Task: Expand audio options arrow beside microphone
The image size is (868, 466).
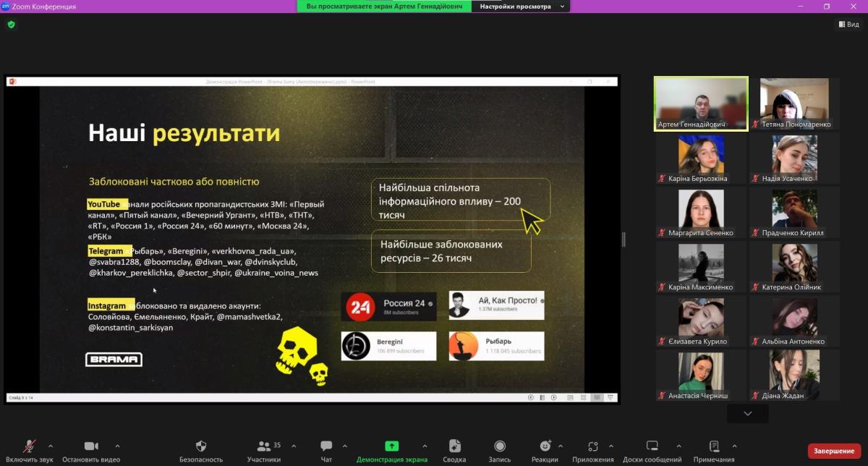Action: click(x=50, y=446)
